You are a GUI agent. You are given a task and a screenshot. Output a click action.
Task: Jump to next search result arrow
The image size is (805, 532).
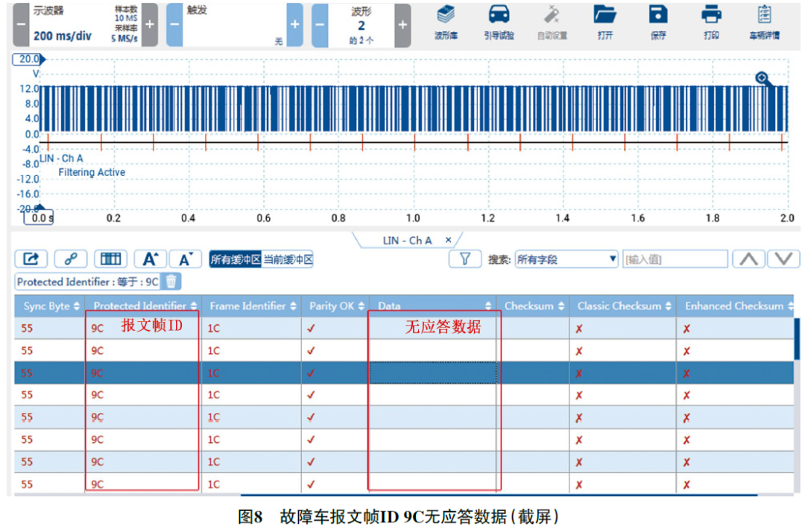coord(783,259)
